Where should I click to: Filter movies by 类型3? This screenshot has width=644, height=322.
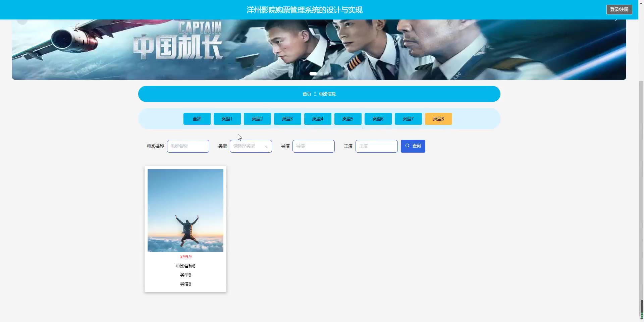coord(287,119)
